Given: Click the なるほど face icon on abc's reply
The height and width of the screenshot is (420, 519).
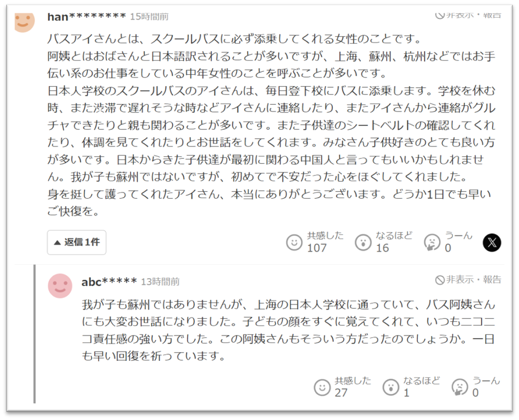Looking at the screenshot, I should (391, 387).
